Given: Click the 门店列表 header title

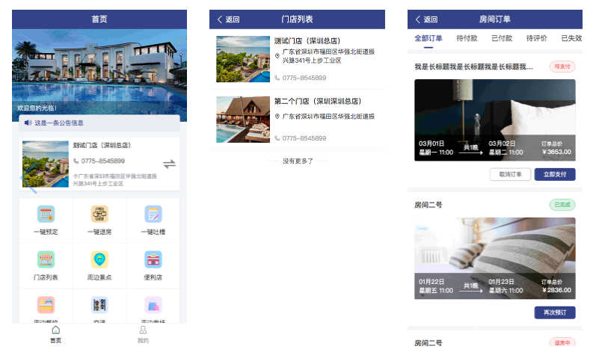Looking at the screenshot, I should [297, 19].
